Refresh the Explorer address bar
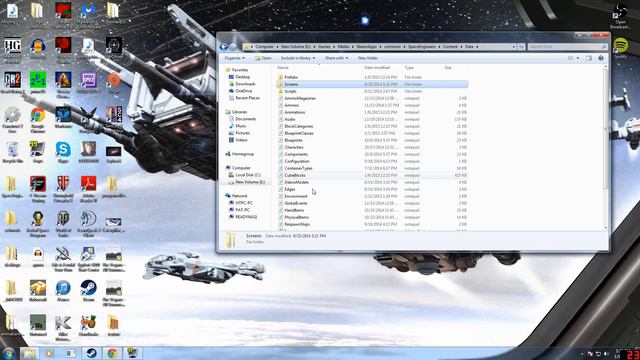The height and width of the screenshot is (360, 640). tap(521, 47)
